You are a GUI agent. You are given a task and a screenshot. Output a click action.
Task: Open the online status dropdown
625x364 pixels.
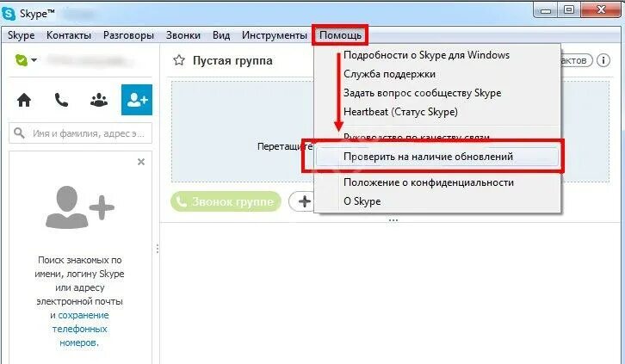(26, 60)
